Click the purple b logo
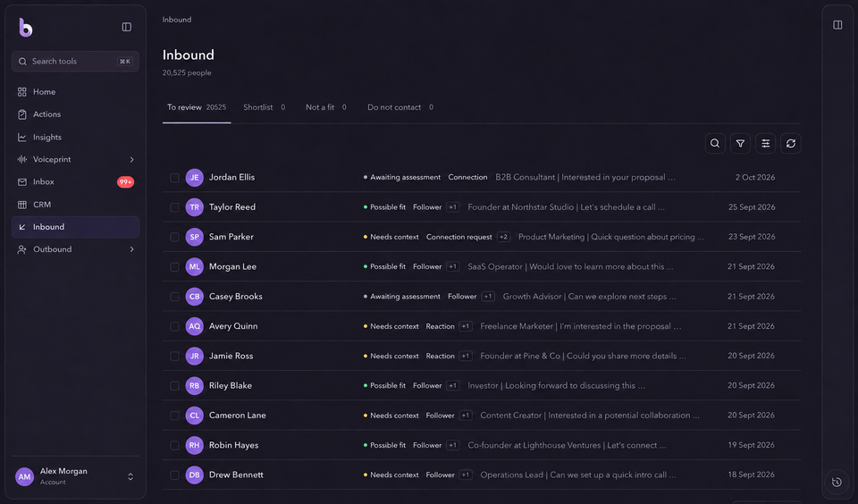 [x=25, y=28]
